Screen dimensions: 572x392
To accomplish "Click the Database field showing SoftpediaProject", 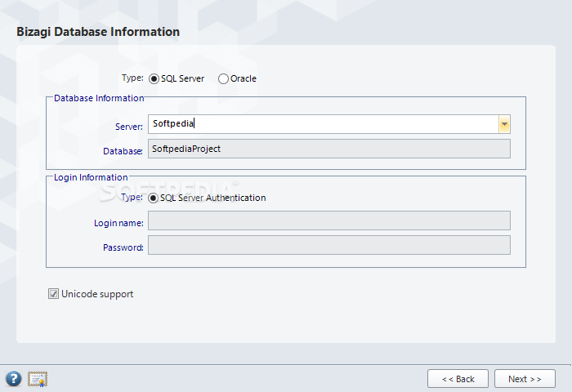I will tap(329, 149).
